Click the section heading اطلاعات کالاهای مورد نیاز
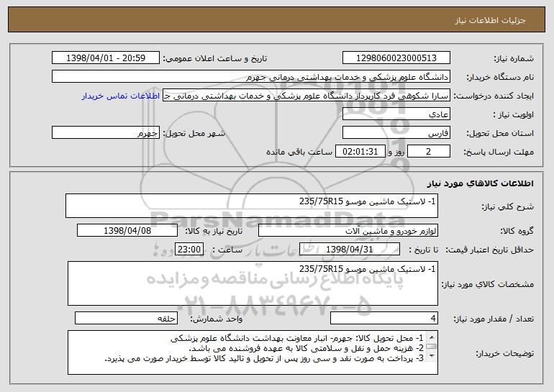554x392 pixels. (480, 183)
